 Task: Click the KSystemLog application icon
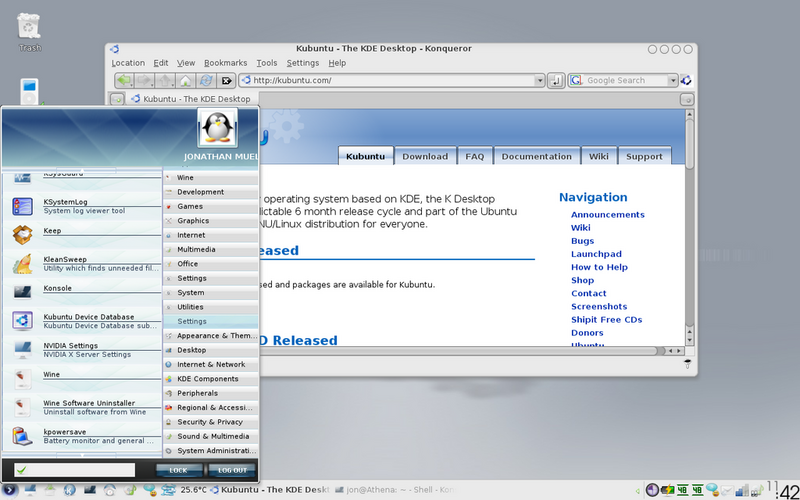pos(22,206)
